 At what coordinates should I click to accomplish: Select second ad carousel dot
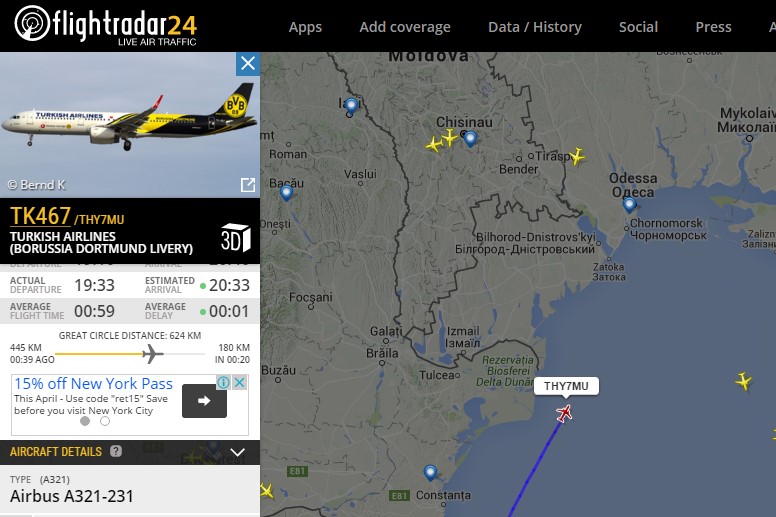[105, 421]
